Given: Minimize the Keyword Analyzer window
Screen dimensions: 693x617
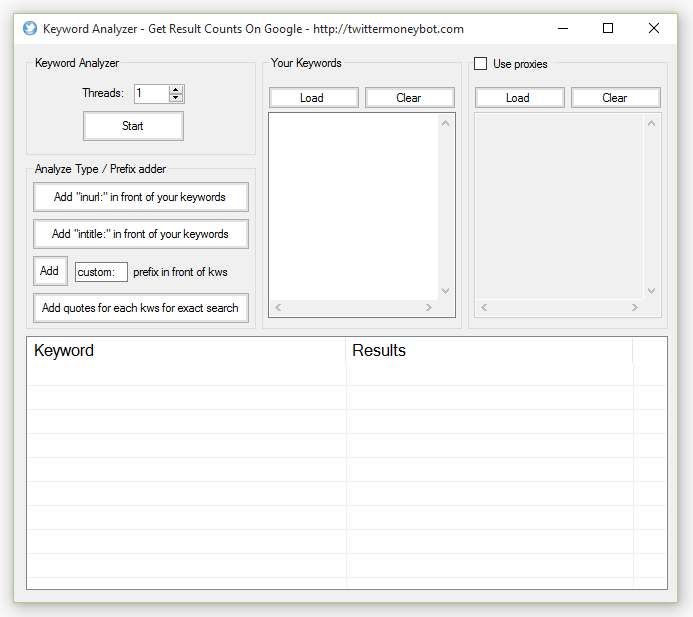Looking at the screenshot, I should click(x=563, y=29).
